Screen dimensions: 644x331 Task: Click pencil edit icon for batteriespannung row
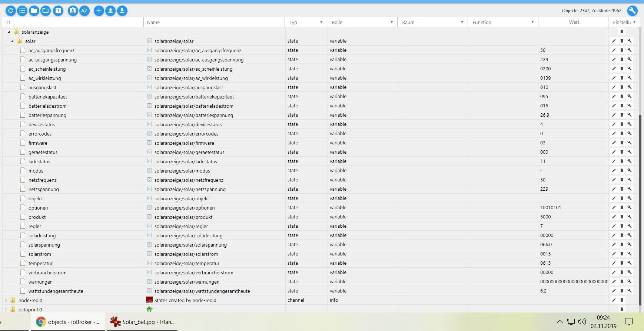pyautogui.click(x=614, y=115)
